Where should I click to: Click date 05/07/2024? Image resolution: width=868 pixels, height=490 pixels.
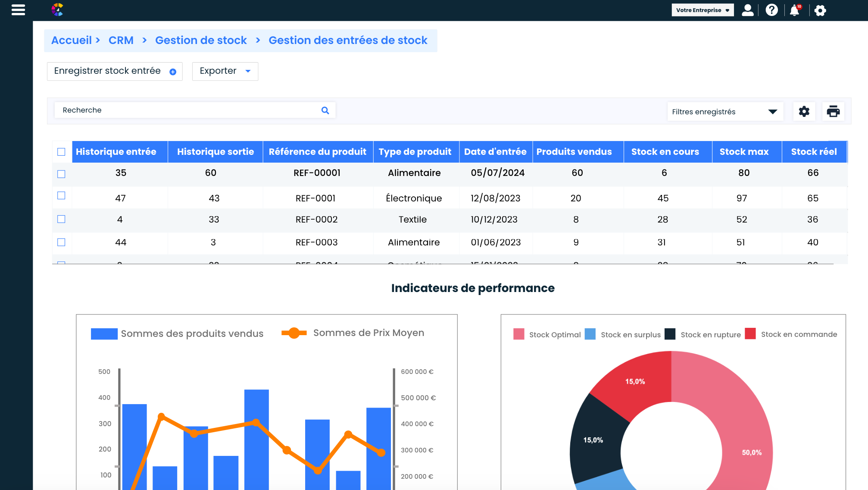click(x=498, y=173)
